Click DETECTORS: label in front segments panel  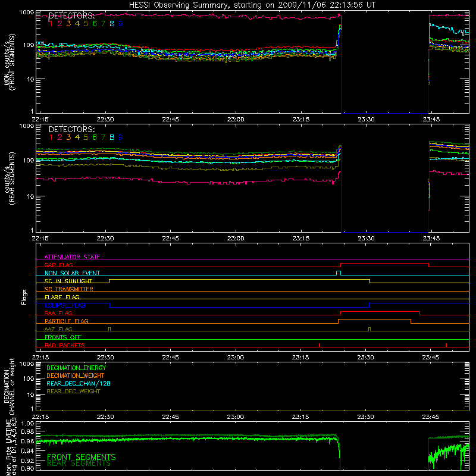tap(71, 15)
